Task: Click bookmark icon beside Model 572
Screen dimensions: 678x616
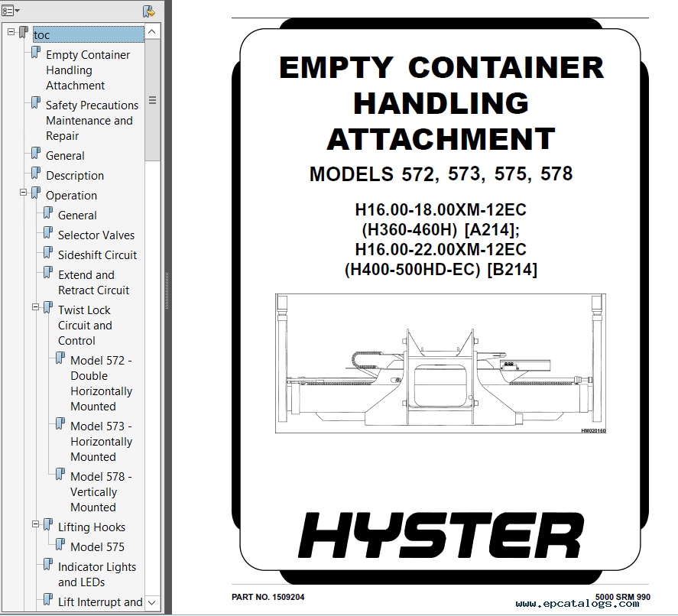Action: pyautogui.click(x=60, y=358)
